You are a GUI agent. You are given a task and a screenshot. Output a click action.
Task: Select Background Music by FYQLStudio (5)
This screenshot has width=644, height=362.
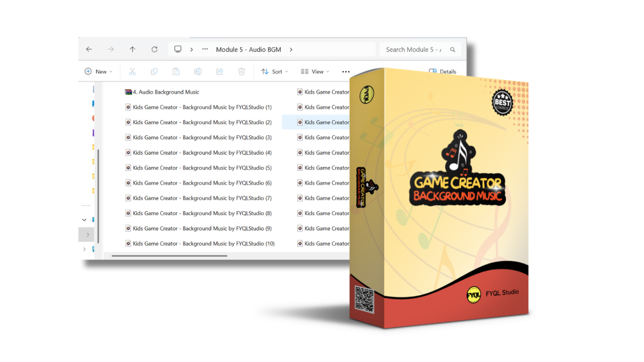(198, 167)
